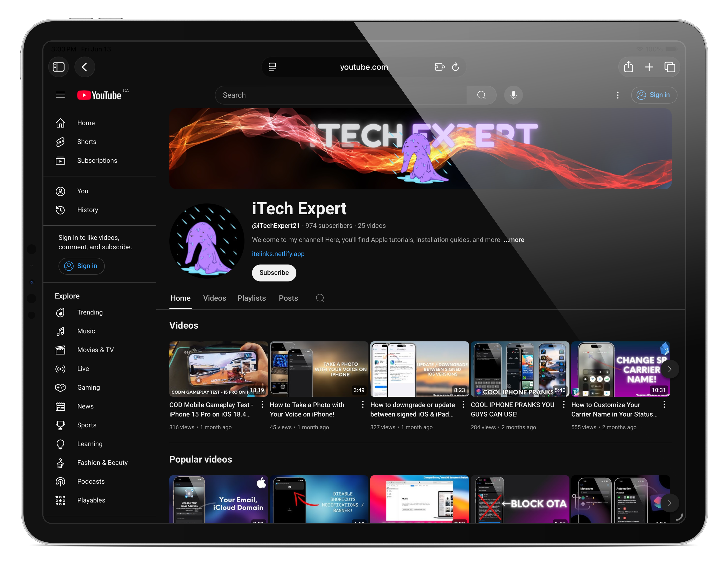Open Shorts in sidebar
Image resolution: width=728 pixels, height=564 pixels.
coord(100,142)
